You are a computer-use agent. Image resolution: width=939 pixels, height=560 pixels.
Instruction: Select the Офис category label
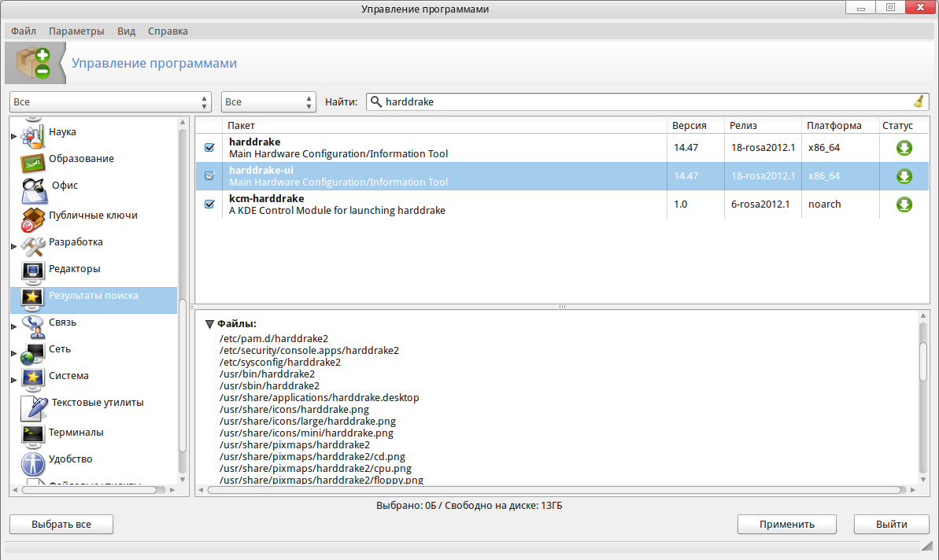[65, 186]
